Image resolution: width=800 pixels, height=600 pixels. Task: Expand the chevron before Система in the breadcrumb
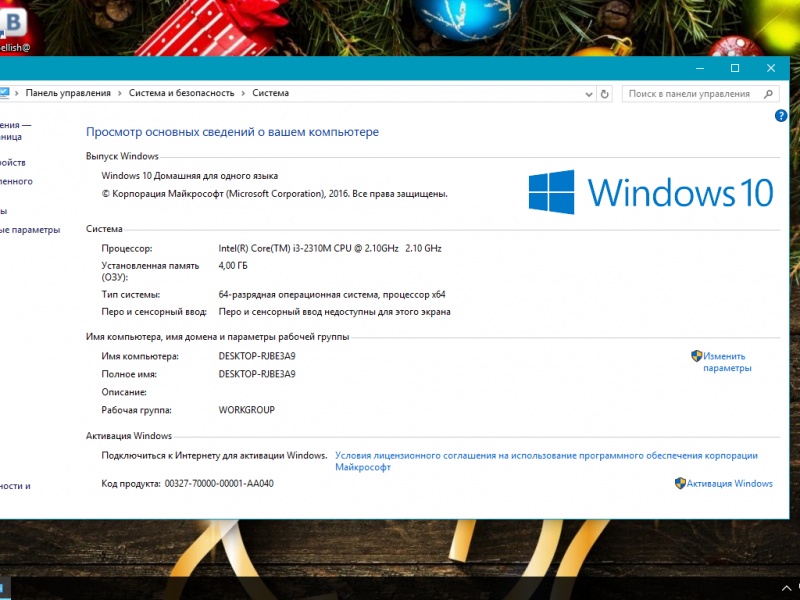(243, 93)
